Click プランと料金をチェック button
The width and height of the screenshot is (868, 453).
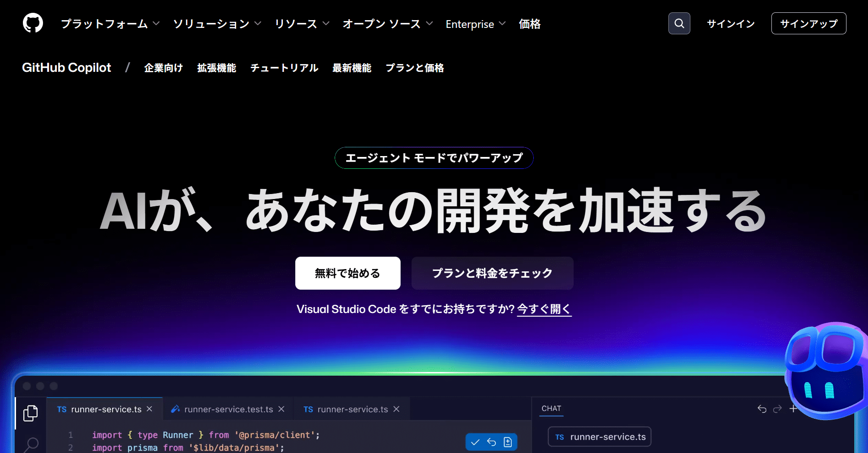(x=493, y=273)
